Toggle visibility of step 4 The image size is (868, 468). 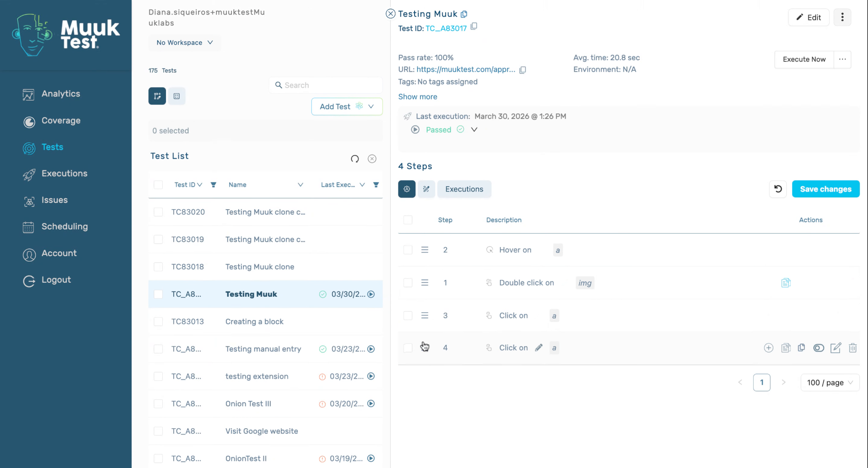pyautogui.click(x=819, y=348)
